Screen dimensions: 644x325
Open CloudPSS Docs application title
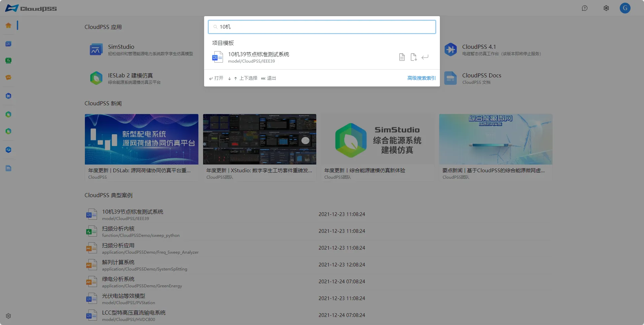point(482,75)
